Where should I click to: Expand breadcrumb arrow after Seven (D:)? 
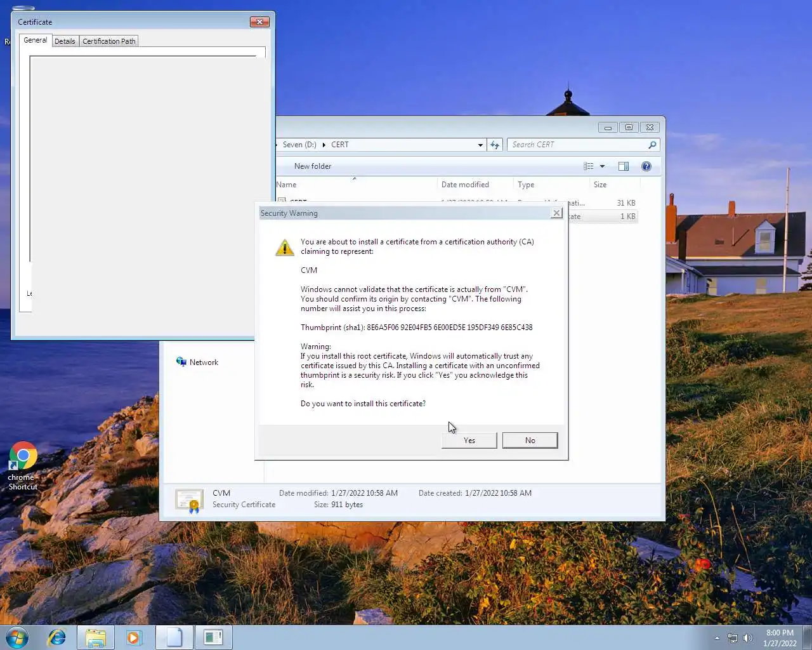click(324, 145)
